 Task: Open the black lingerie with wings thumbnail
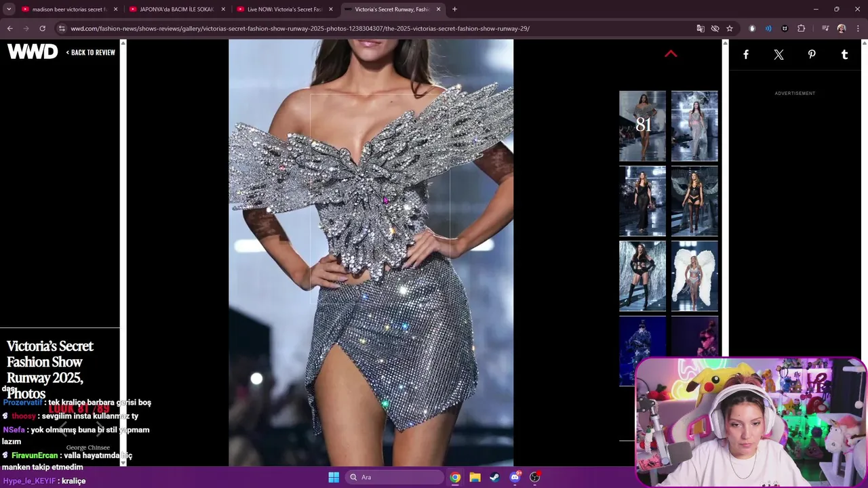pyautogui.click(x=694, y=201)
